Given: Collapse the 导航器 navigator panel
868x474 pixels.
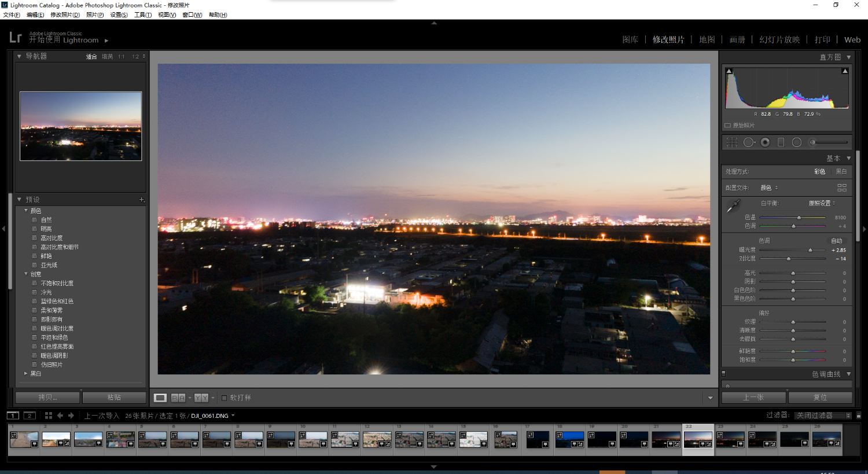Looking at the screenshot, I should pos(19,56).
